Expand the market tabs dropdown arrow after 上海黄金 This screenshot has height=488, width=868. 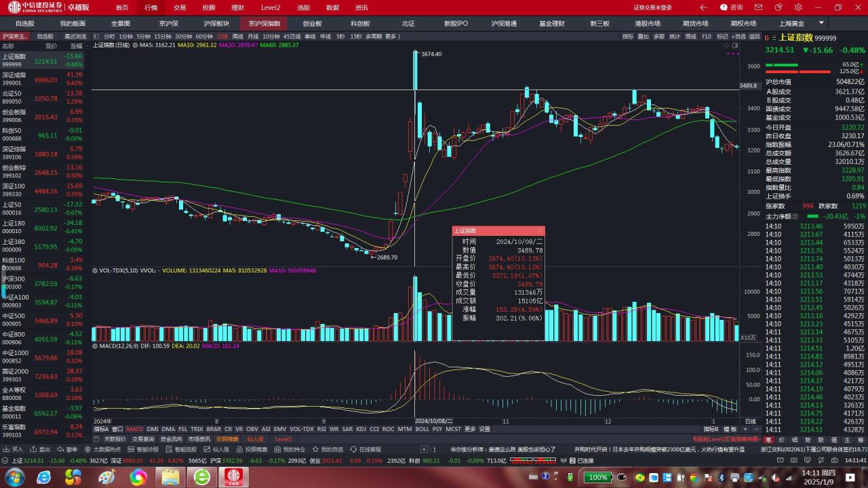[821, 23]
